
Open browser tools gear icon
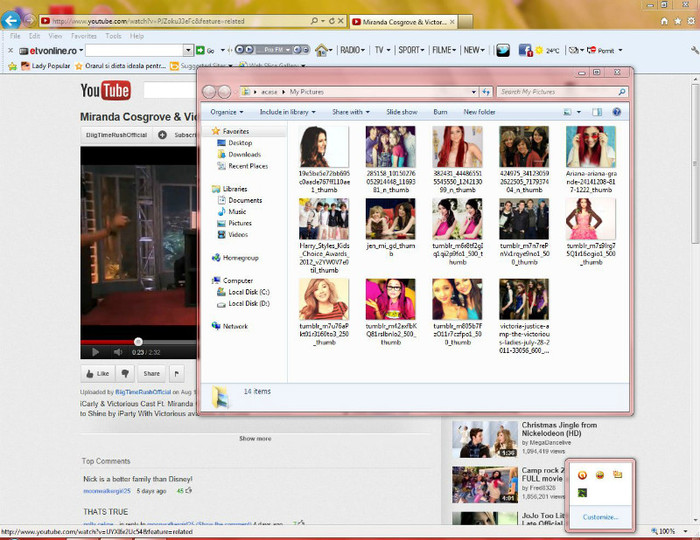691,21
